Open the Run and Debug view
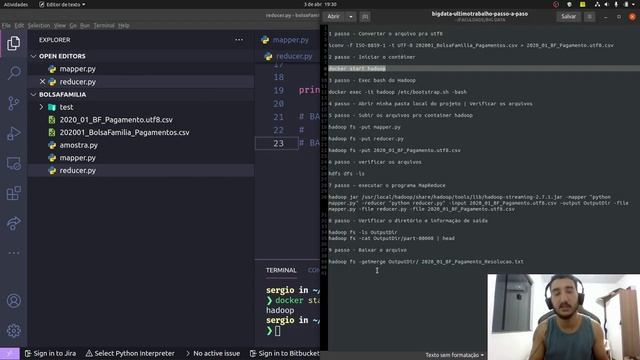Image resolution: width=640 pixels, height=360 pixels. tap(13, 133)
